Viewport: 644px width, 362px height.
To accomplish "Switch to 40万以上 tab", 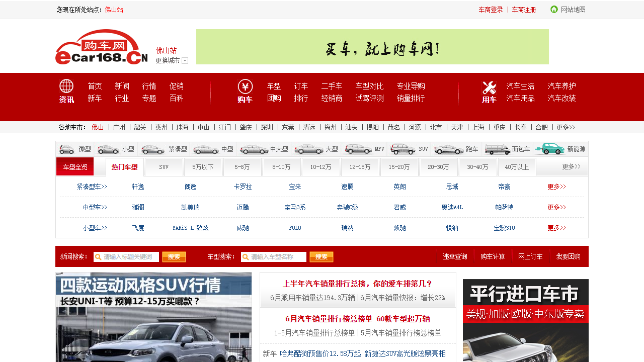I will click(517, 167).
